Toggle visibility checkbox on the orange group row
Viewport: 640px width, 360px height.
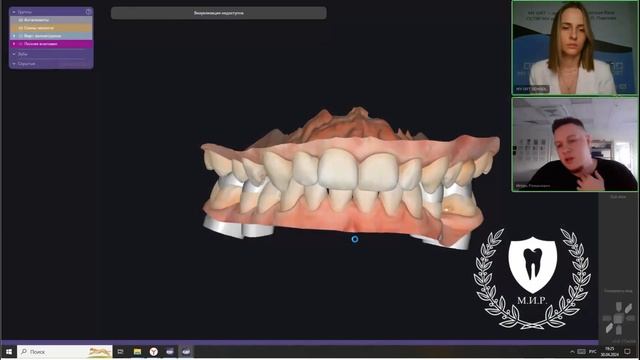(21, 28)
